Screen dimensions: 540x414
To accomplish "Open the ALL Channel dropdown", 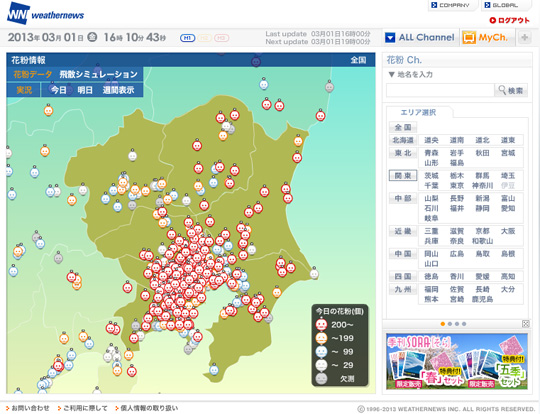I will [x=420, y=37].
